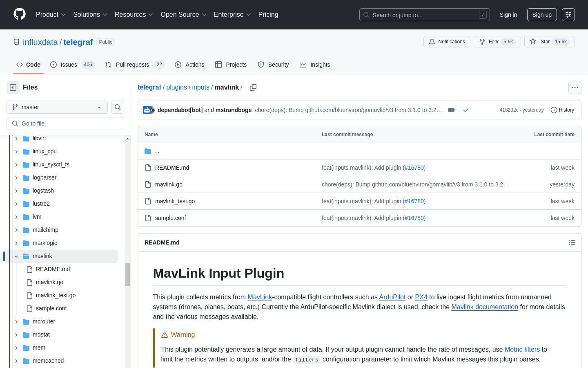Click the file tree scroll up arrow

pos(127,139)
